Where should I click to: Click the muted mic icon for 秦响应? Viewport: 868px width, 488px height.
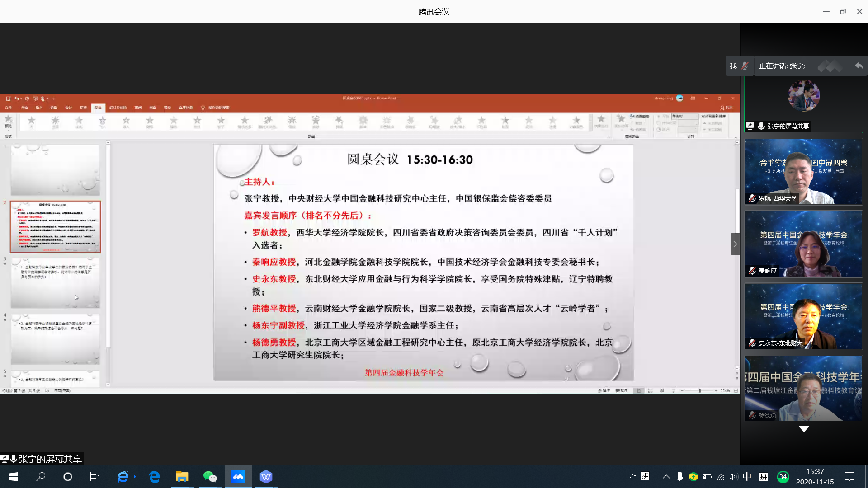[752, 271]
